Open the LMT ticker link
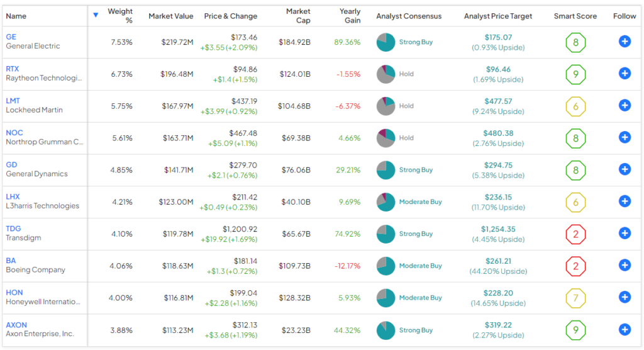This screenshot has height=350, width=644. (x=13, y=101)
